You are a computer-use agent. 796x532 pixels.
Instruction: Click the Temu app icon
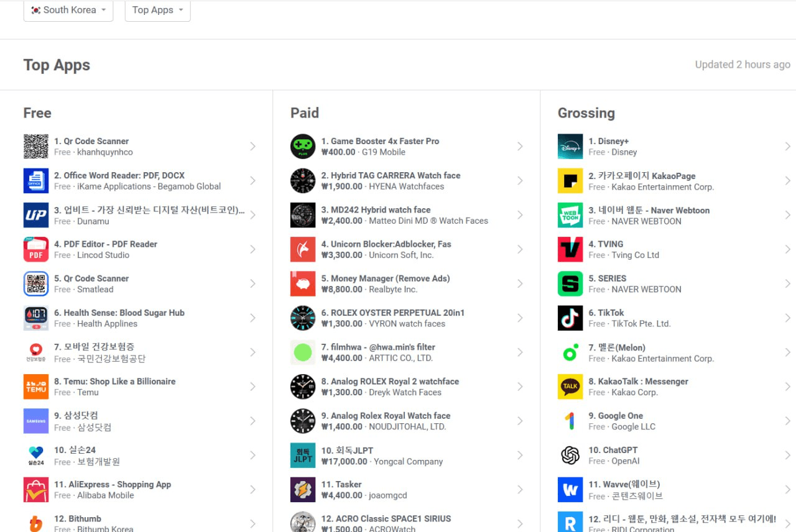pos(36,387)
